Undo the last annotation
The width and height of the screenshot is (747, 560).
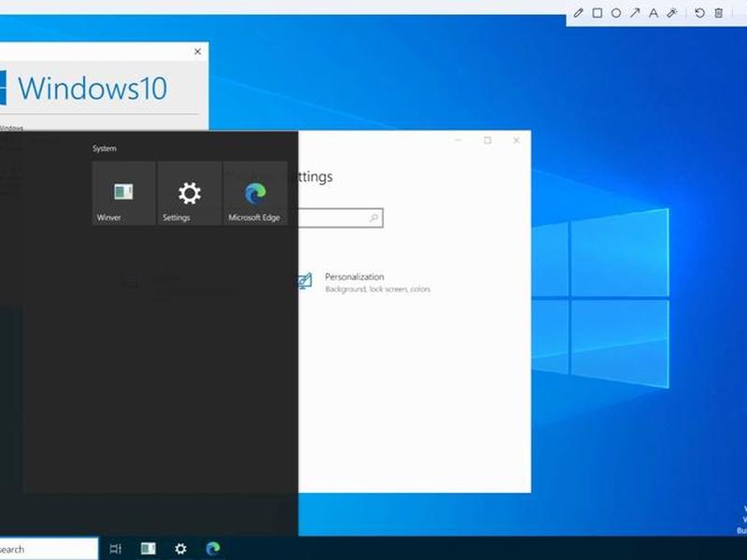[699, 13]
